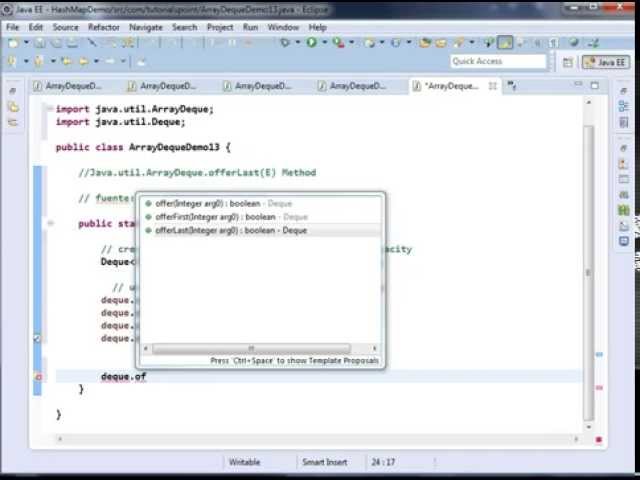Click the Forward navigation arrow icon

(110, 61)
